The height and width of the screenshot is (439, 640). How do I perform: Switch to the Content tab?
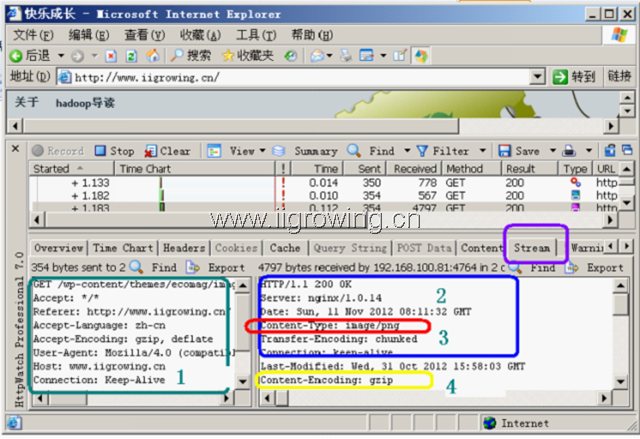[482, 248]
